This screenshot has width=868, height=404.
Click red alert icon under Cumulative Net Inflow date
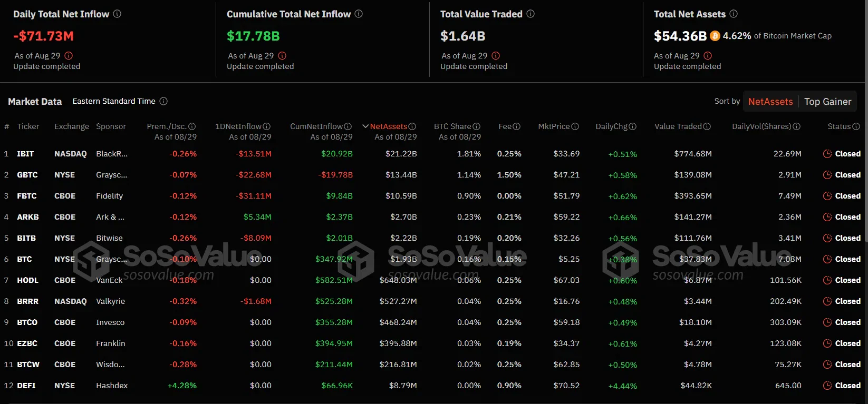coord(282,56)
